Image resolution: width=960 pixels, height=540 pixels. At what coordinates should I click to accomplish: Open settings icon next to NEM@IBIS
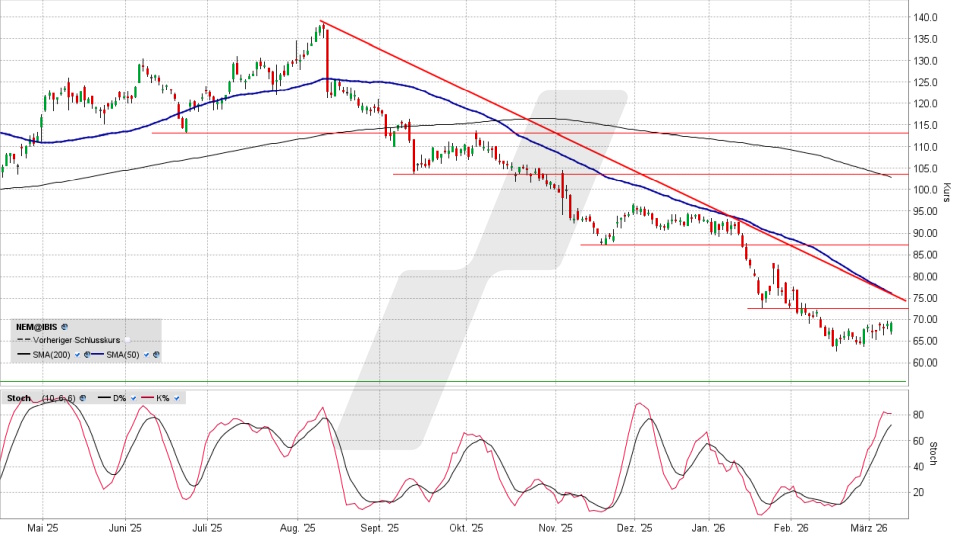[65, 326]
